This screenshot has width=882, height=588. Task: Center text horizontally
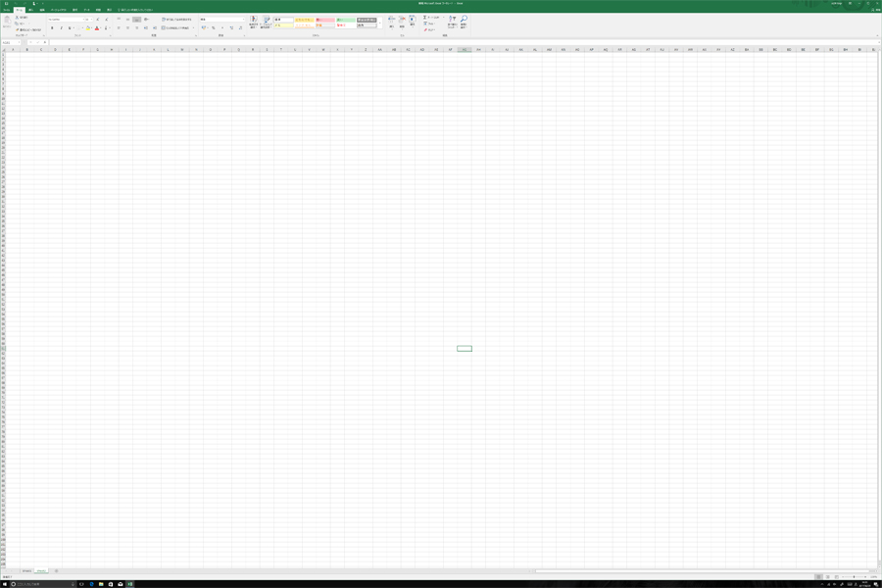[x=127, y=28]
